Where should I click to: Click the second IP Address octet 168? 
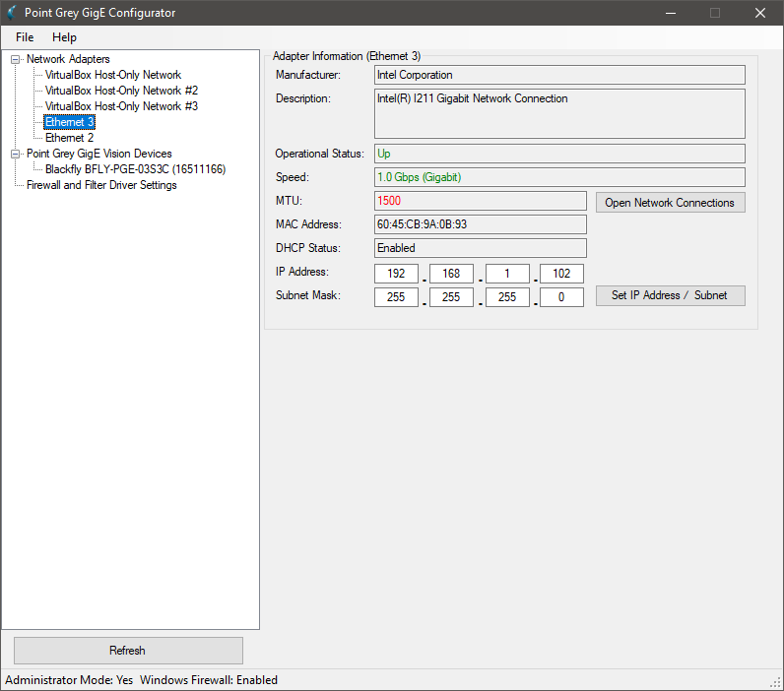451,274
